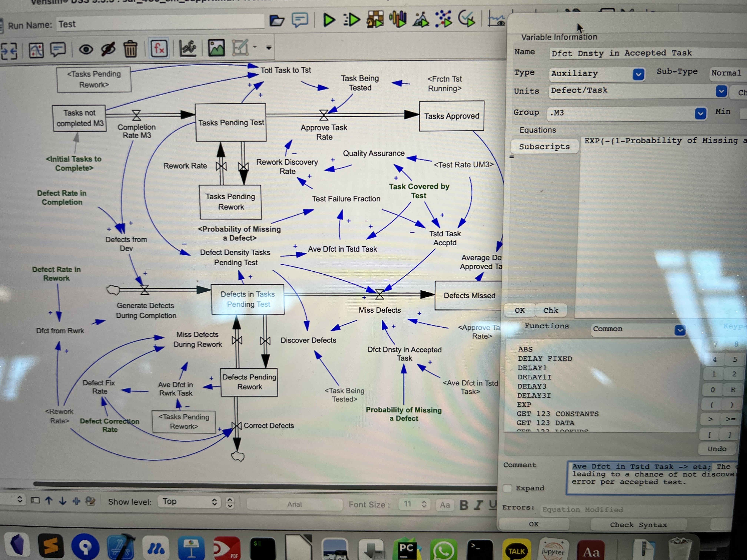Select DELAY FIXED in functions list
The image size is (747, 560).
pyautogui.click(x=545, y=359)
